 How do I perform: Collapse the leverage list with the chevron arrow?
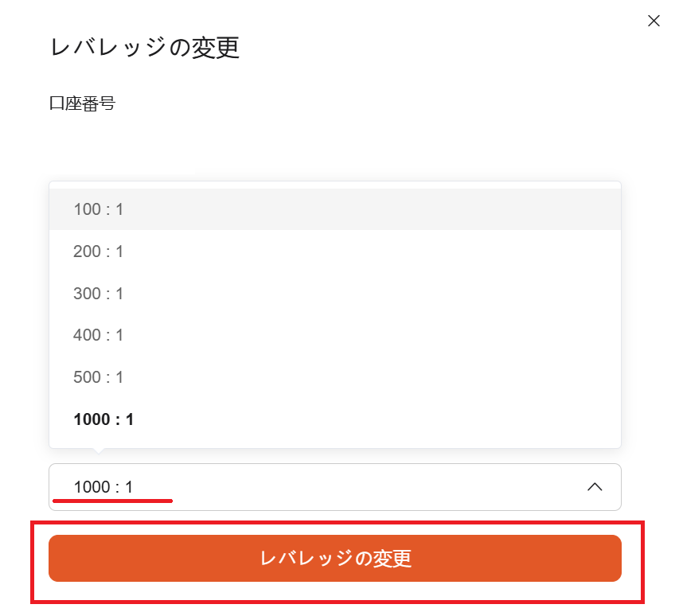(594, 486)
